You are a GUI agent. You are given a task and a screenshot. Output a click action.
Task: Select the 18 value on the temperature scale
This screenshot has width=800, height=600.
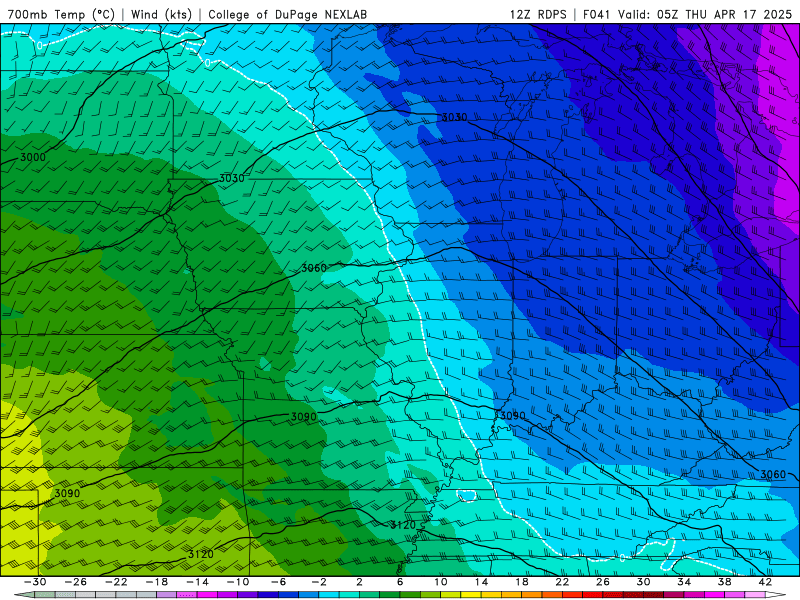point(521,582)
